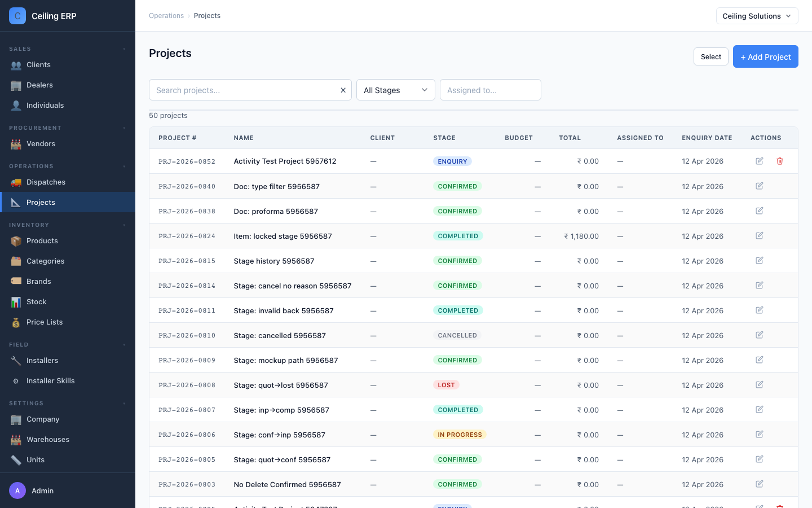
Task: Click the Operations breadcrumb link
Action: 166,16
